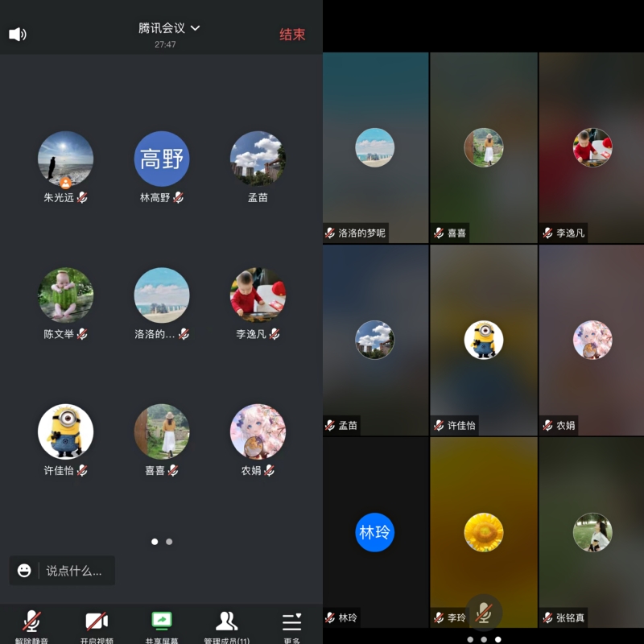Click the host badge on 朱光远's avatar

[x=66, y=183]
